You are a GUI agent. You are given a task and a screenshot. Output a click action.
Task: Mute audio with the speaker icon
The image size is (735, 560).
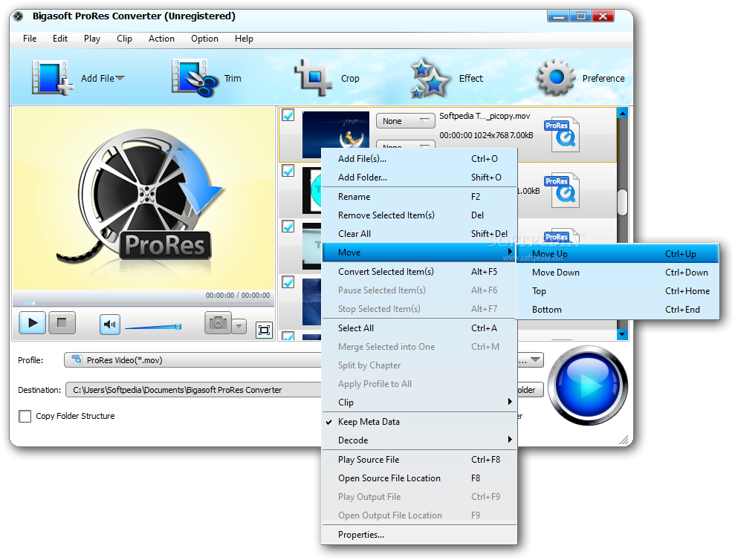point(110,325)
